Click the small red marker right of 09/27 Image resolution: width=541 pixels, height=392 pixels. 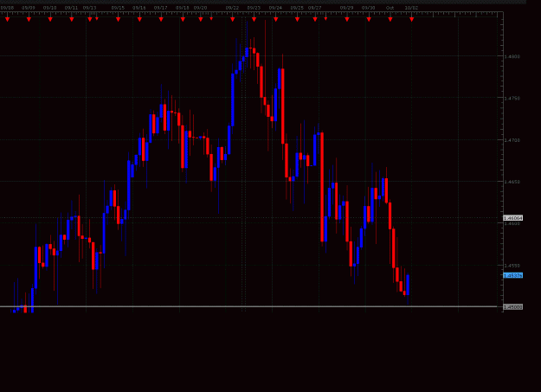[325, 19]
